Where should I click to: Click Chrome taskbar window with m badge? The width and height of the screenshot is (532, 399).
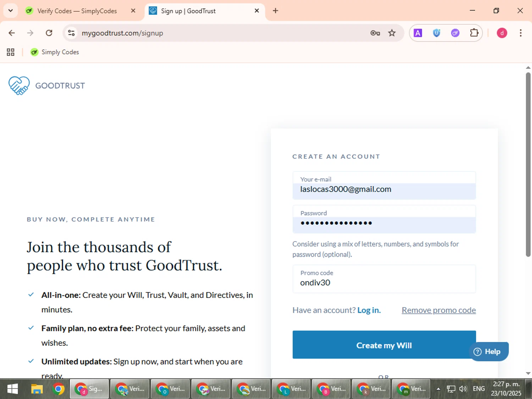pos(411,389)
